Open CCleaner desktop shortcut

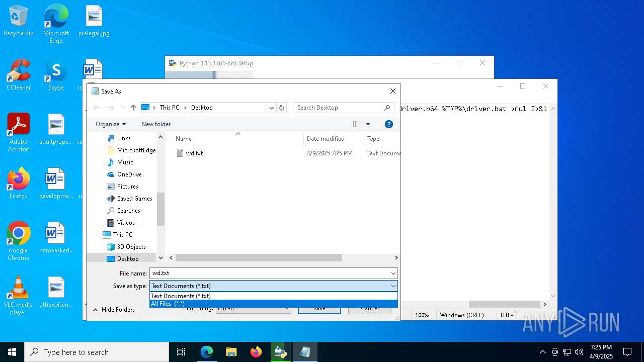(x=19, y=75)
